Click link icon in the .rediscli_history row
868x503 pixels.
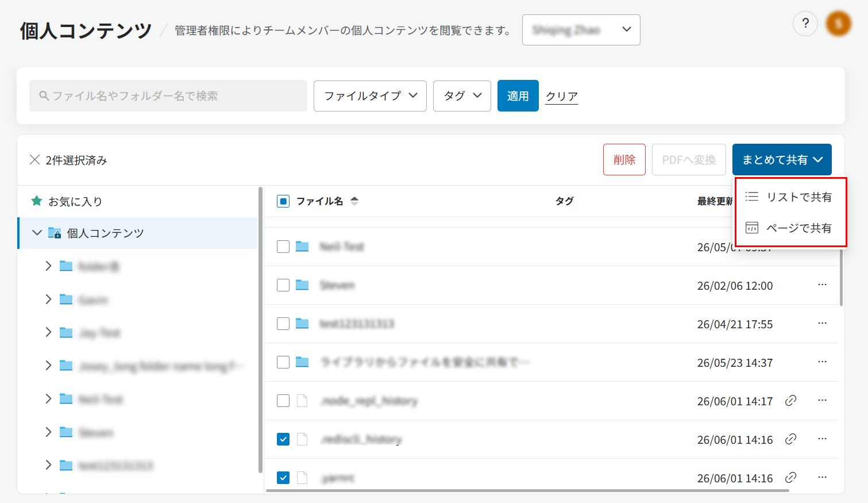point(790,439)
